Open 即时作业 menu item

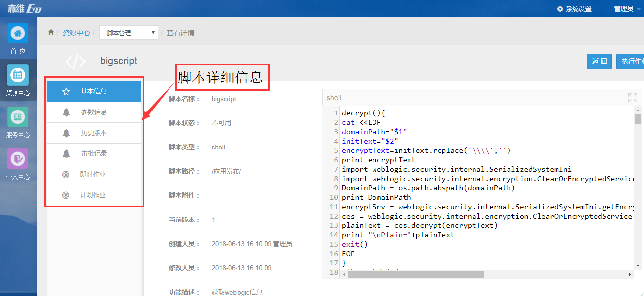(93, 174)
